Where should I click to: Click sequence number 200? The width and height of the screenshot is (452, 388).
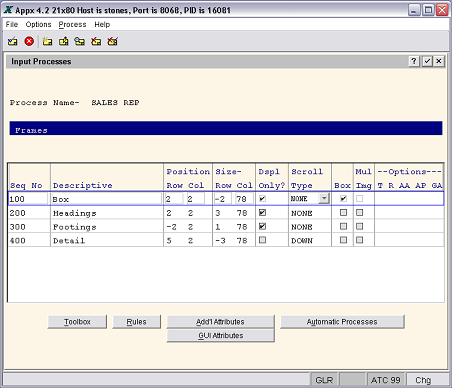17,213
